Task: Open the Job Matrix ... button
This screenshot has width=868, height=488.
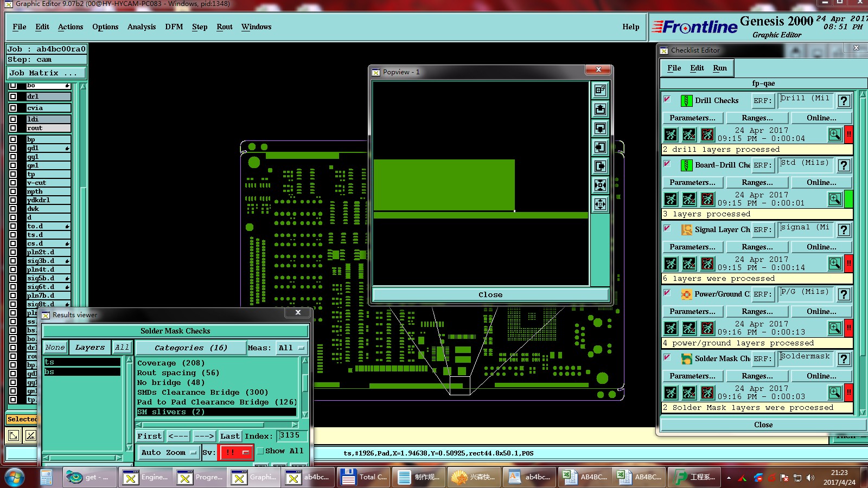Action: pos(46,73)
